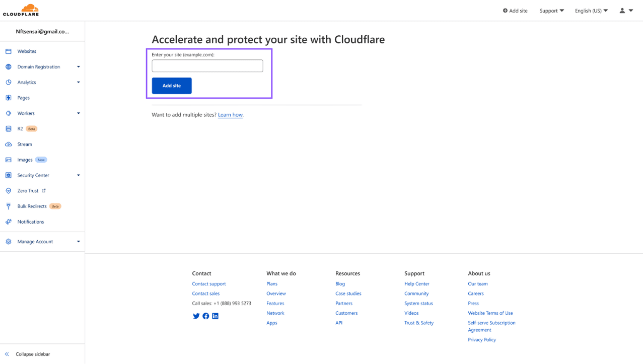Screen dimensions: 643x364
Task: Open the System status link
Action: (x=418, y=304)
